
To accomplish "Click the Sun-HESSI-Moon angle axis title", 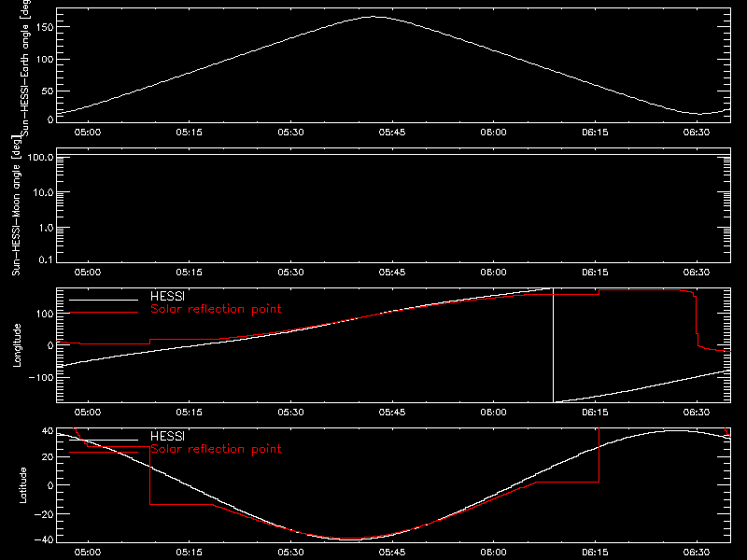I will pos(16,205).
